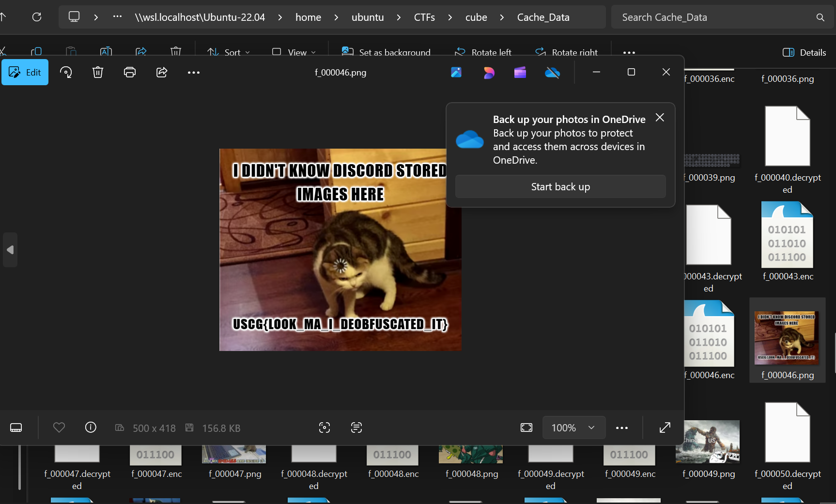Screen dimensions: 836x504
Task: Click the visual search scan icon
Action: pos(325,428)
